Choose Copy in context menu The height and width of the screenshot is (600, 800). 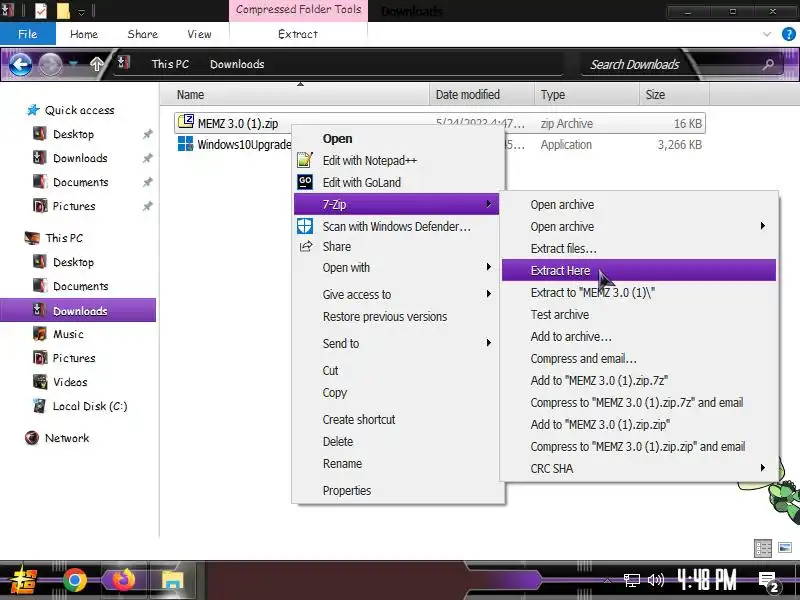(335, 393)
